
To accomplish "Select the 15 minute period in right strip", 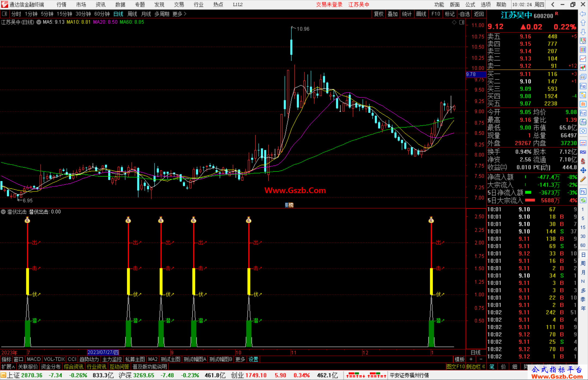I will [583, 227].
